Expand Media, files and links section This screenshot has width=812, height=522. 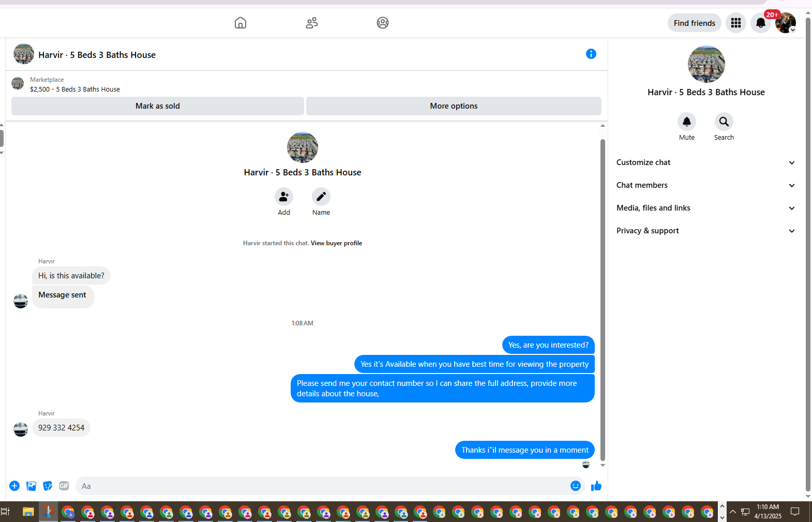(706, 208)
